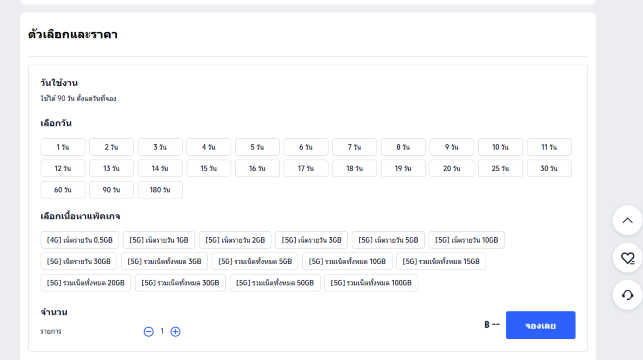Pick the 30 วัน option
This screenshot has height=360, width=643.
click(549, 169)
